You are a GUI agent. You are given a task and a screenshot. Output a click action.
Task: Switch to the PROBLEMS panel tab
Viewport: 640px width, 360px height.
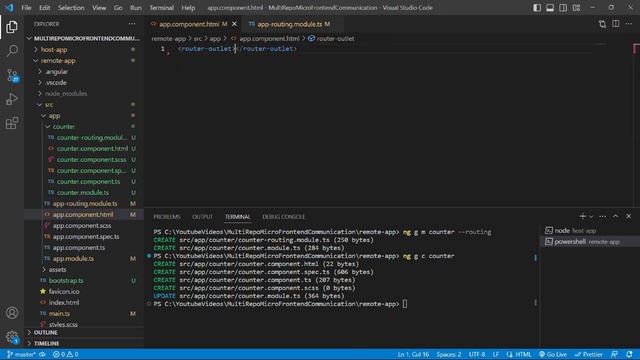click(167, 217)
